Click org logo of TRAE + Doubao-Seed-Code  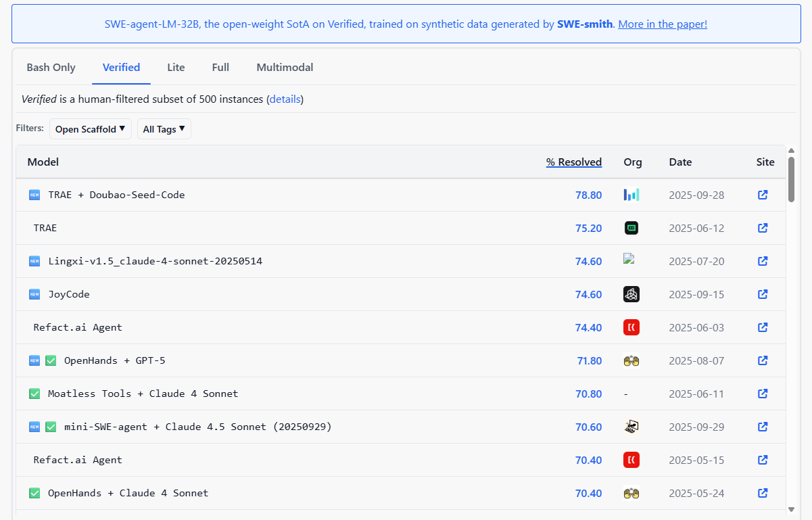coord(631,195)
